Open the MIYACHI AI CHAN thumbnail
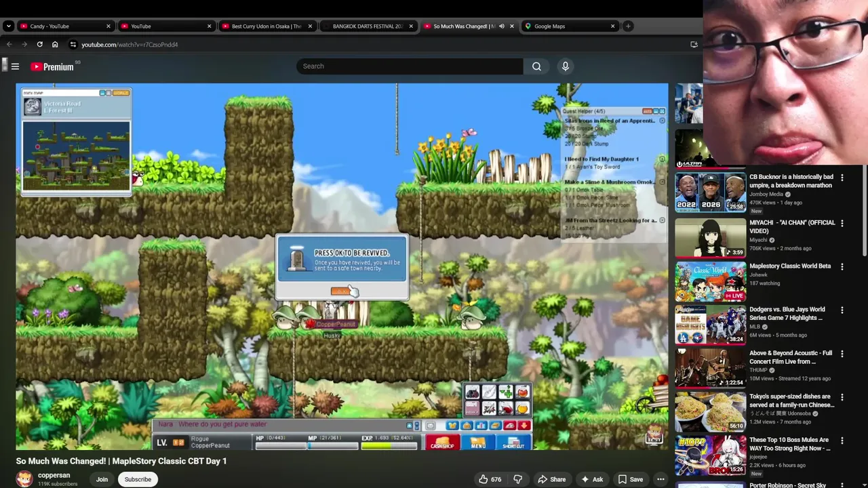868x488 pixels. coord(710,238)
